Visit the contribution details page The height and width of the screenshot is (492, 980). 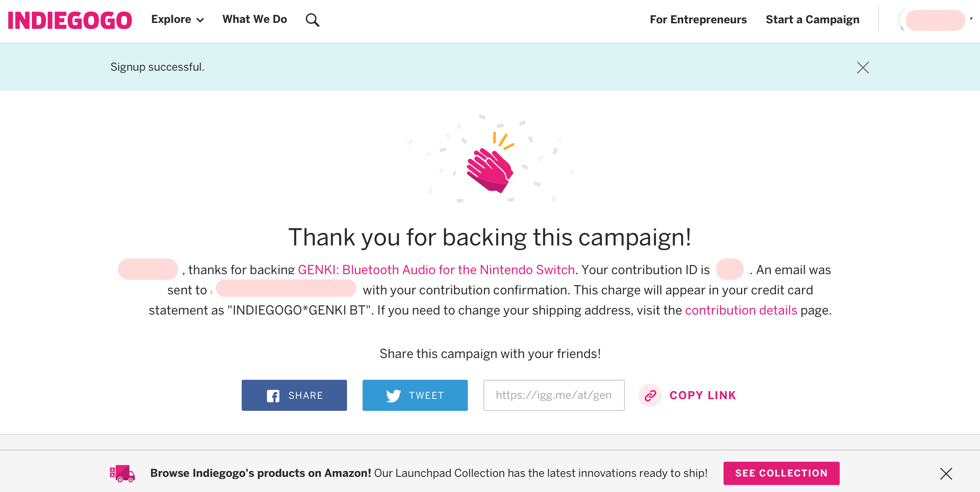(741, 310)
